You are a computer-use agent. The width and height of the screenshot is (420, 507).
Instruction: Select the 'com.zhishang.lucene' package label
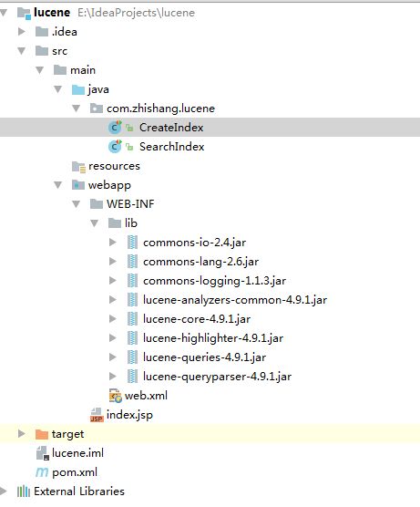[160, 109]
